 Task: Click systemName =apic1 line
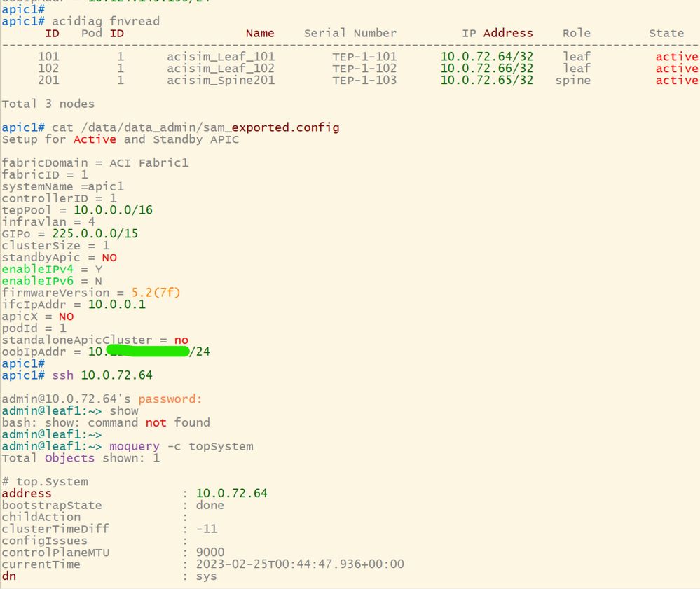tap(62, 186)
